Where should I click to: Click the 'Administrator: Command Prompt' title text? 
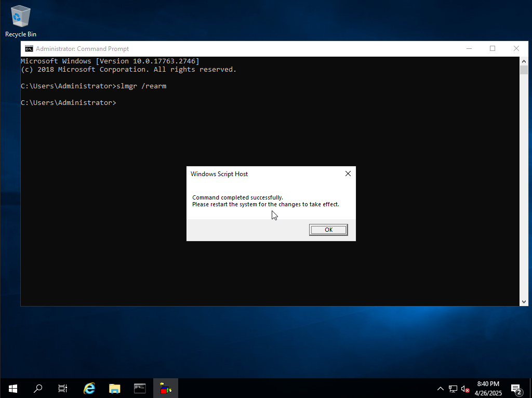point(83,49)
